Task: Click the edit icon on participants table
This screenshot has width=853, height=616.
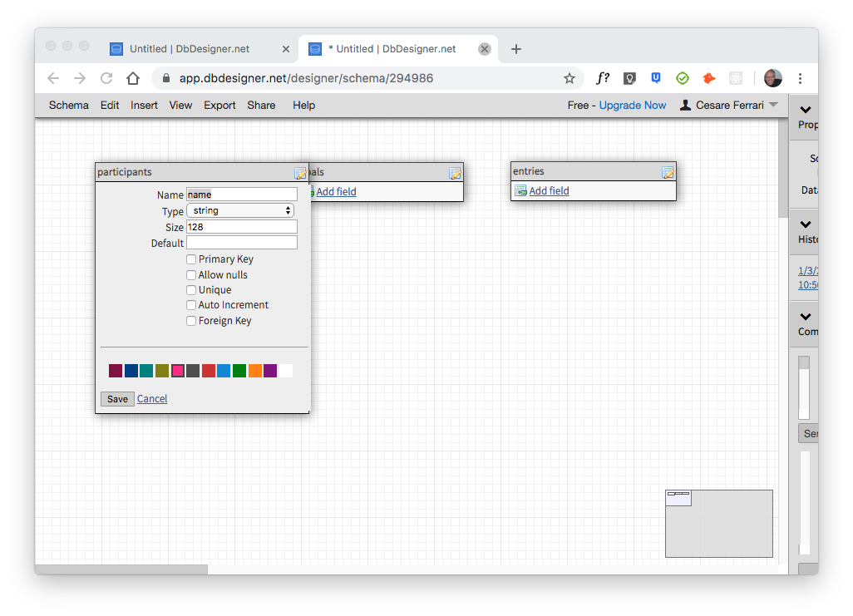Action: tap(300, 173)
